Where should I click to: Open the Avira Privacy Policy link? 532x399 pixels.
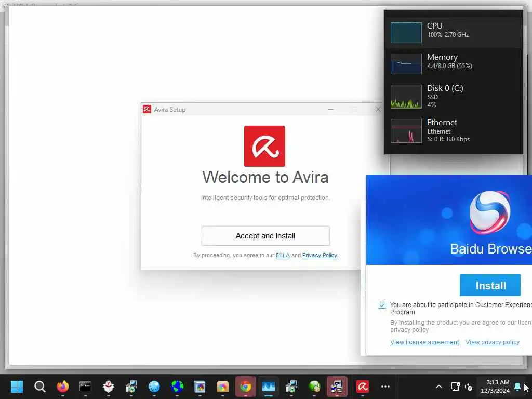click(320, 255)
